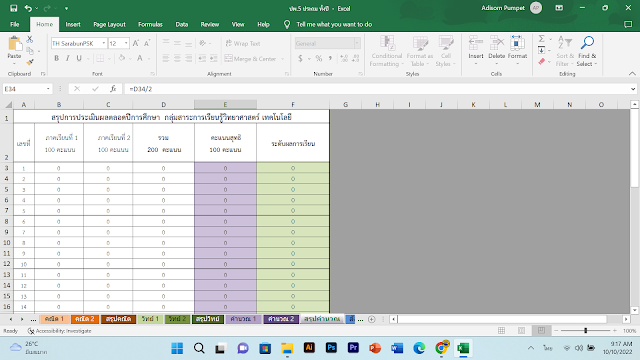Screen dimensions: 640x360
Task: Open the Font group dialog launcher
Action: coord(152,74)
